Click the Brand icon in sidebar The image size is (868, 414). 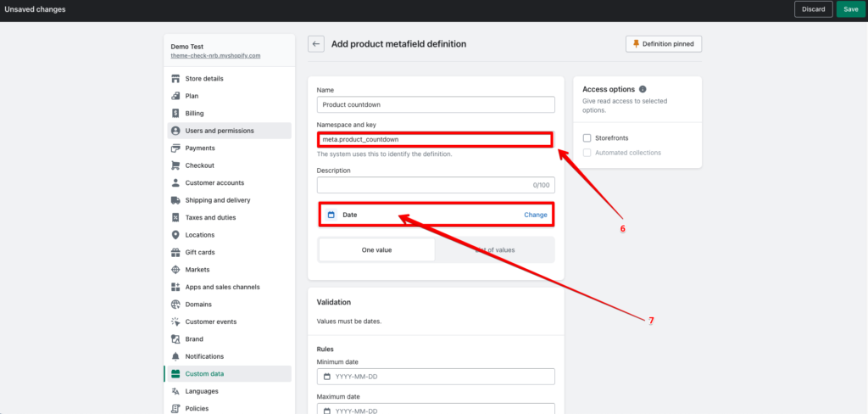point(175,339)
